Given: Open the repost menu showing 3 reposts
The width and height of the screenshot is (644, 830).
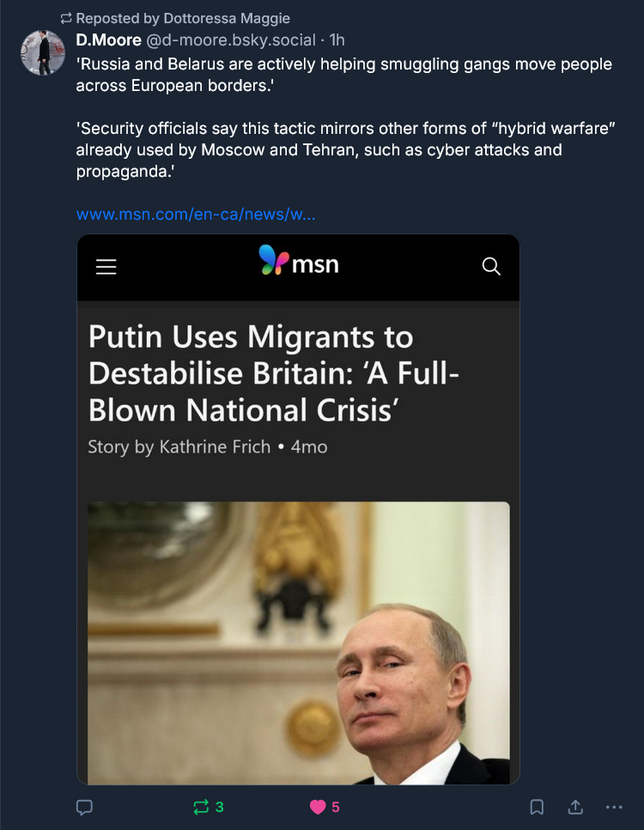Looking at the screenshot, I should click(209, 807).
